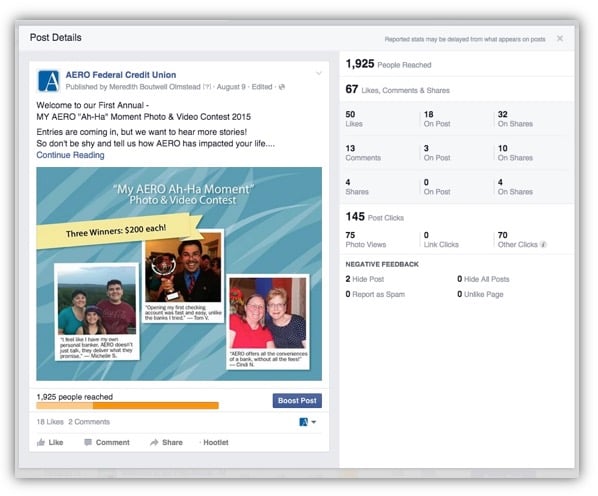Expand post via Continue Reading
Image resolution: width=598 pixels, height=496 pixels.
[x=70, y=155]
